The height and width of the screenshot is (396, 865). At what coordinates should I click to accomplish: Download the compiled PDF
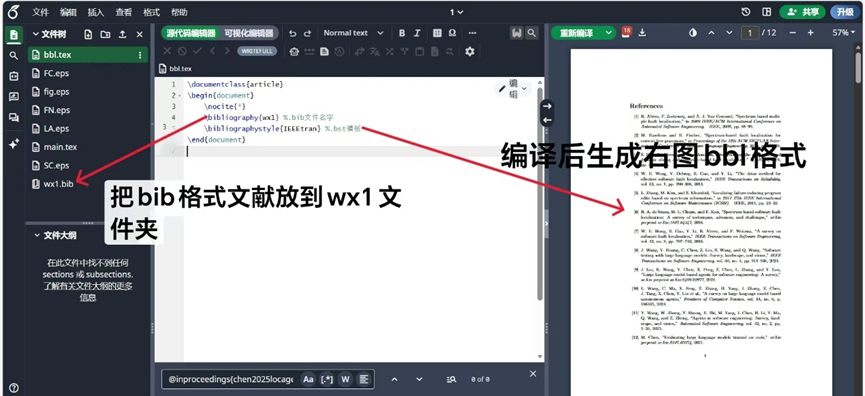[642, 33]
